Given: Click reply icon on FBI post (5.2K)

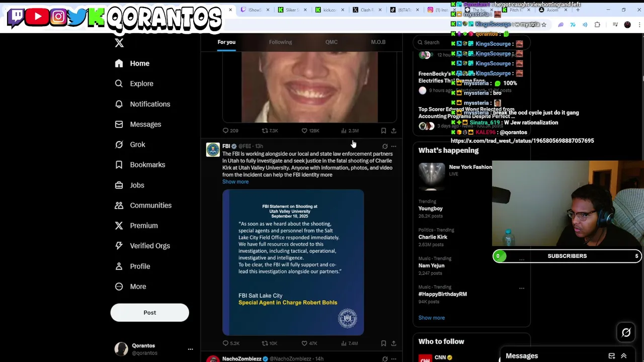Looking at the screenshot, I should [x=225, y=343].
